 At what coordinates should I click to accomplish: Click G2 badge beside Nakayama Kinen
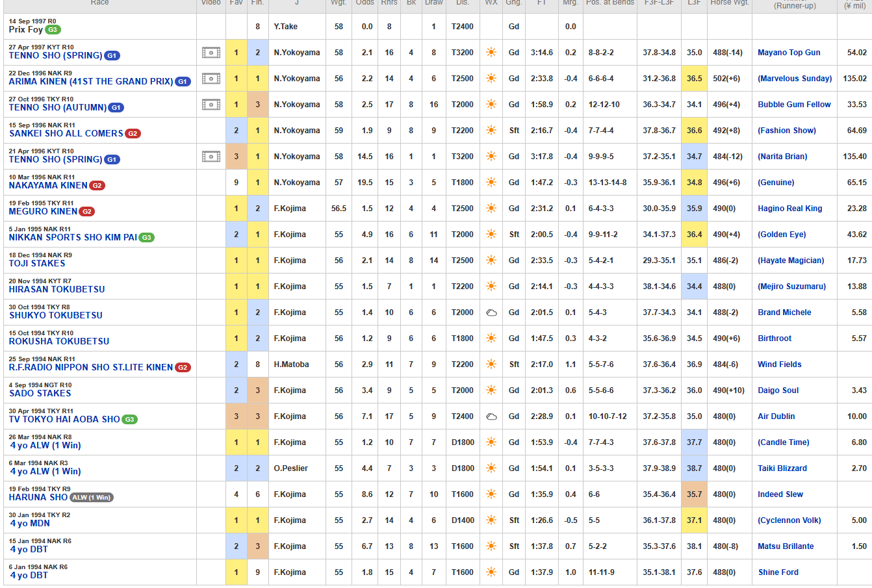[97, 186]
